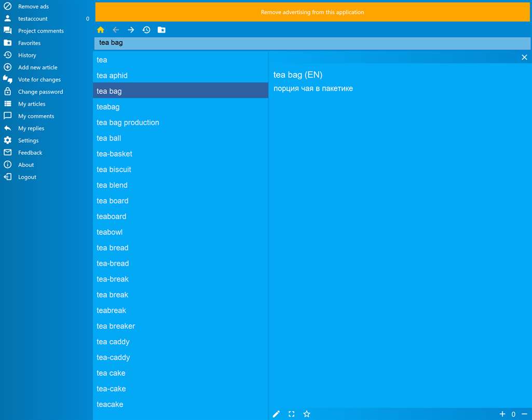Click the Logout icon
Image resolution: width=532 pixels, height=420 pixels.
[7, 177]
